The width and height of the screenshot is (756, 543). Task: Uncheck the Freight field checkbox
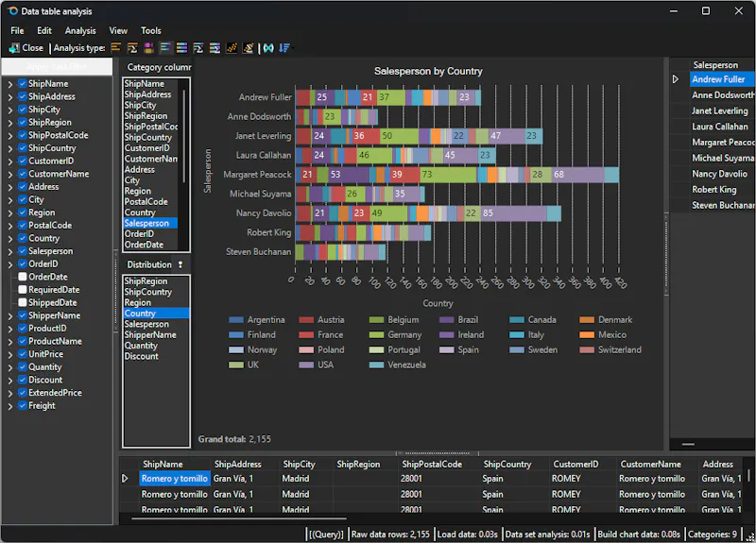point(22,406)
